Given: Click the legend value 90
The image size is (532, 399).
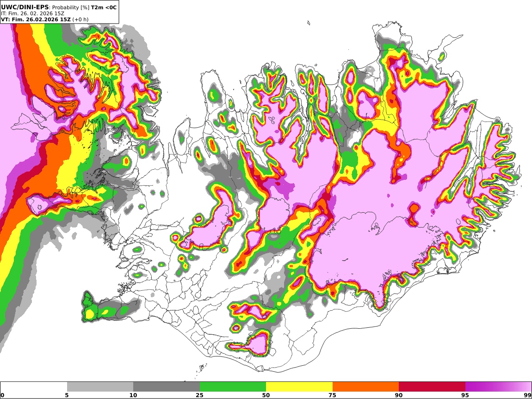Looking at the screenshot, I should point(398,395).
